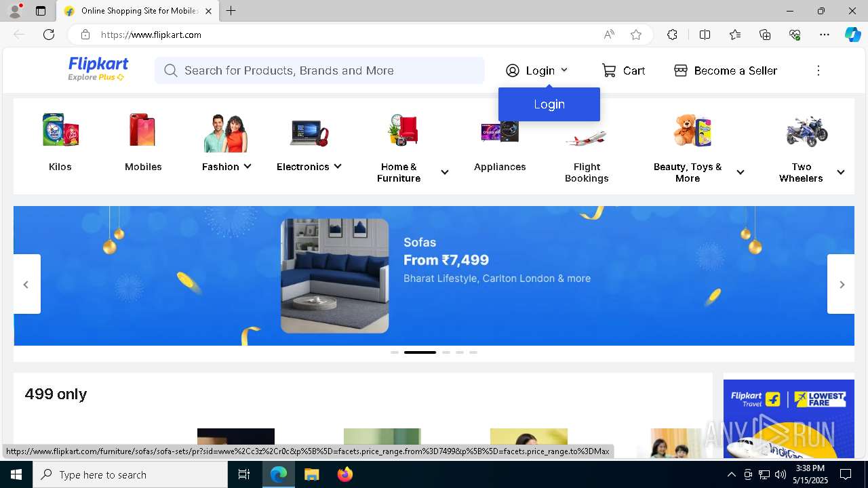
Task: Go to next banner slide
Action: [x=841, y=284]
